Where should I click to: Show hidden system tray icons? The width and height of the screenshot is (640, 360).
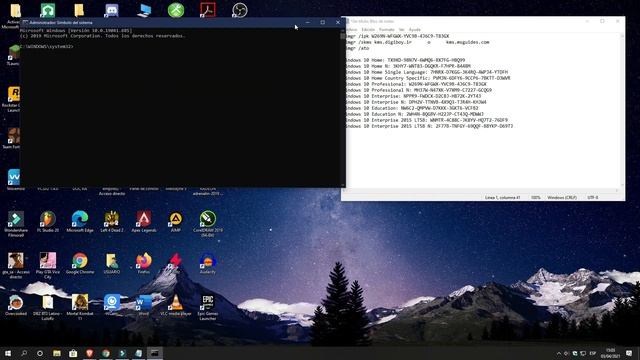coord(559,353)
